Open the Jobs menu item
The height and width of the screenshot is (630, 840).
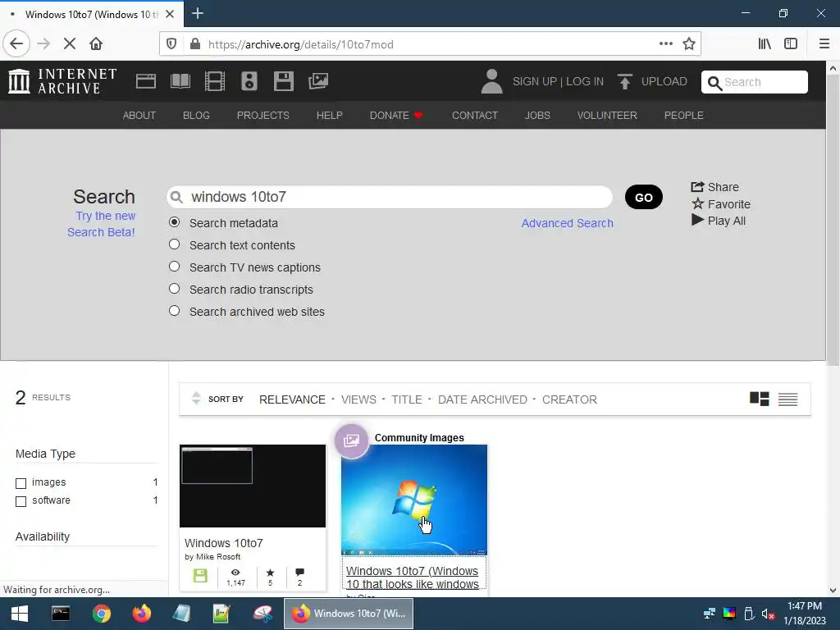tap(537, 115)
